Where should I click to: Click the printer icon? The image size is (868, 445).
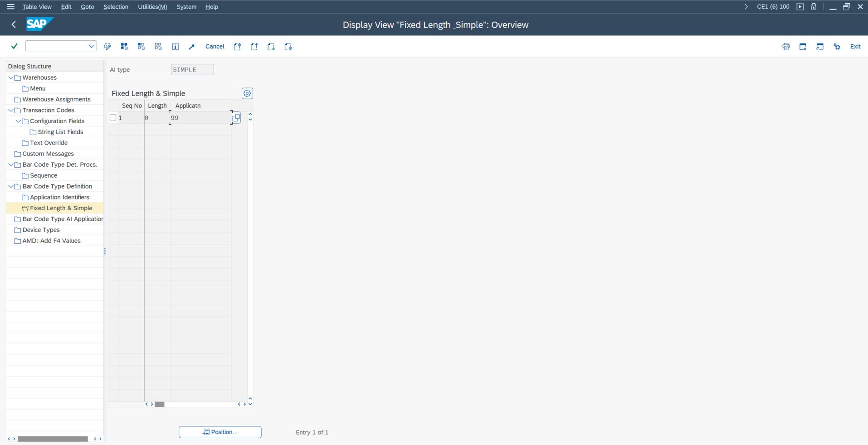(786, 47)
